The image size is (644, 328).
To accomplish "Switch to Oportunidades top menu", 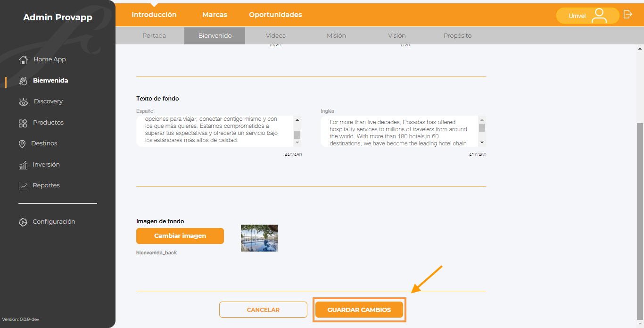I will [276, 15].
